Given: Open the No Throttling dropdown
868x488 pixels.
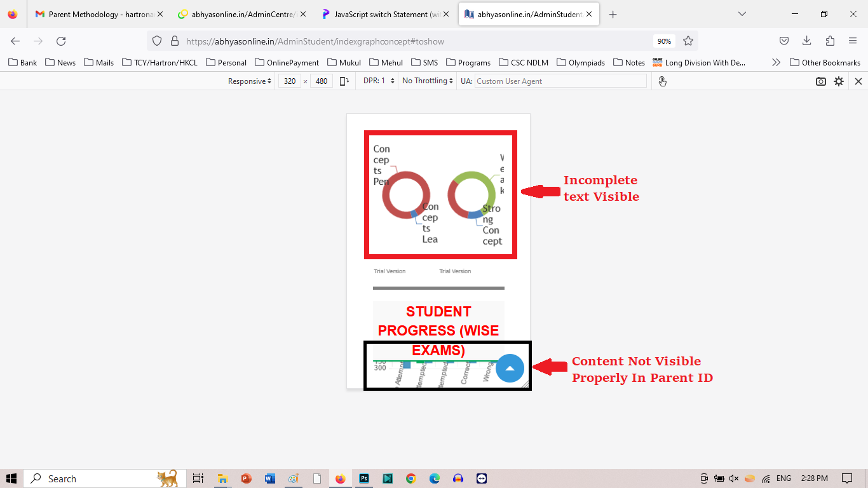Looking at the screenshot, I should coord(428,81).
